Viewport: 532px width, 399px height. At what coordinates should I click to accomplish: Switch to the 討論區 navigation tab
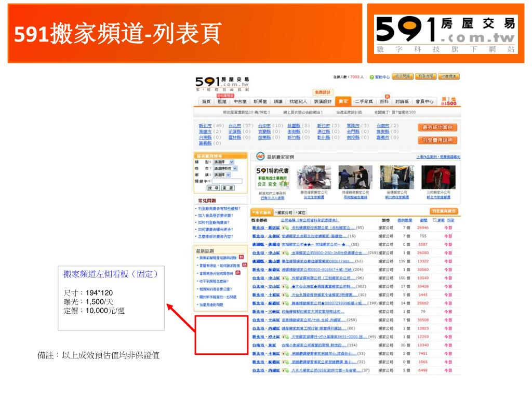[x=402, y=101]
